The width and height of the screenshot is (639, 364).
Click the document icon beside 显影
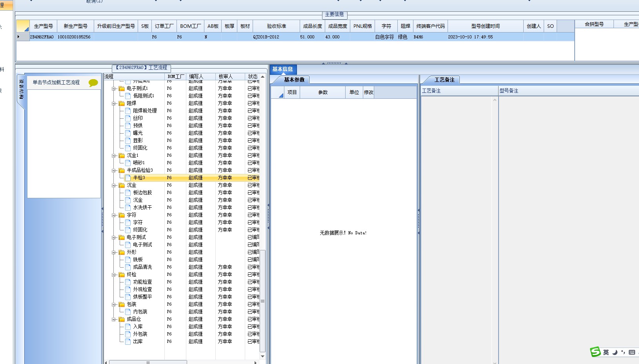click(128, 140)
